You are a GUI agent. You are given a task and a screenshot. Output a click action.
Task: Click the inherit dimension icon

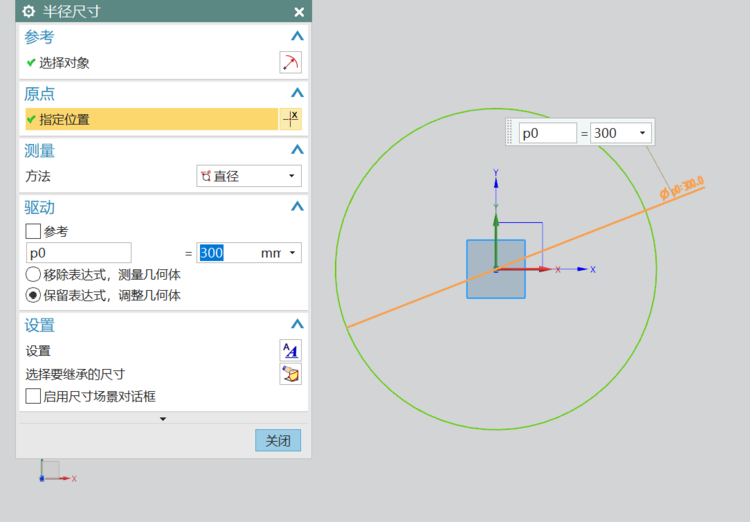(x=290, y=374)
